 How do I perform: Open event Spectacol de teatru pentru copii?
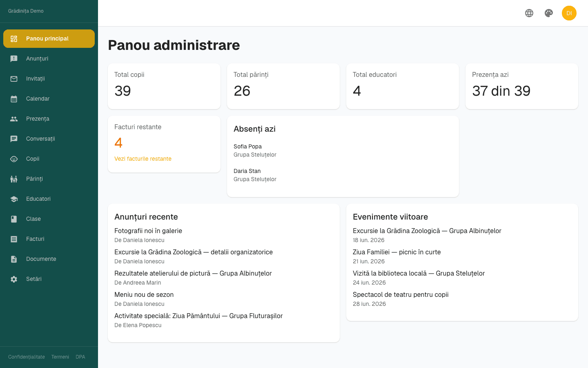[x=401, y=294]
